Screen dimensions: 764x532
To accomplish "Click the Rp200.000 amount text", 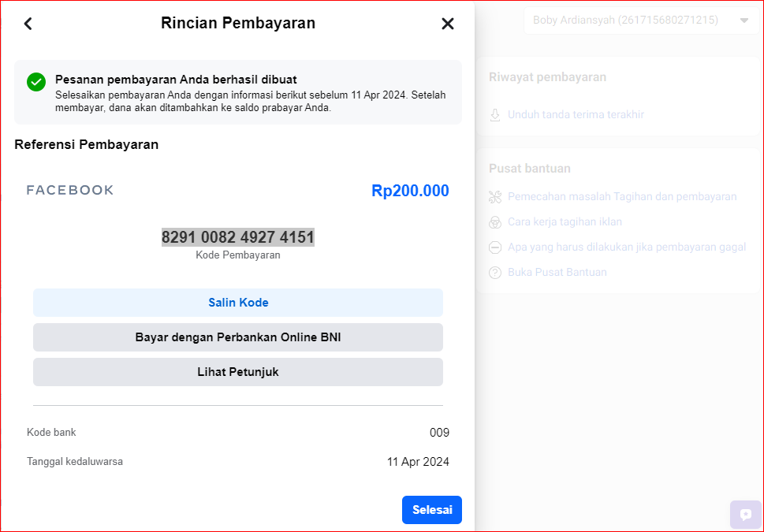I will (x=410, y=191).
